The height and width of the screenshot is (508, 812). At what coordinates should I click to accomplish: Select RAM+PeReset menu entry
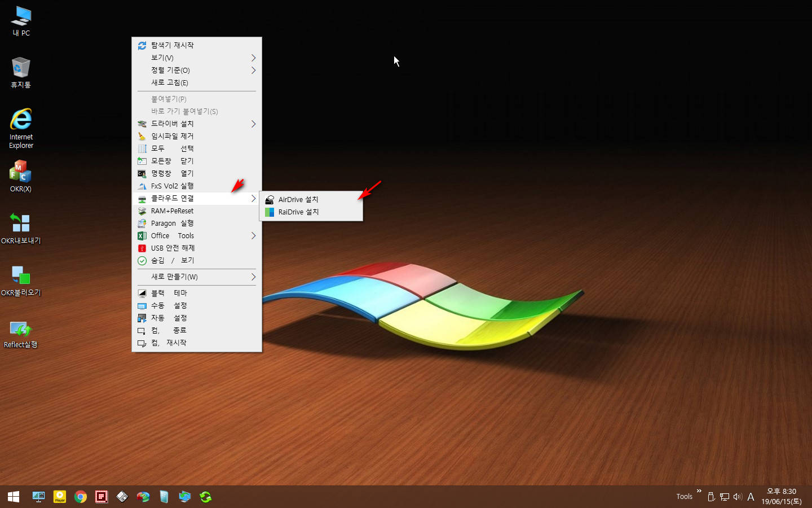pos(197,211)
